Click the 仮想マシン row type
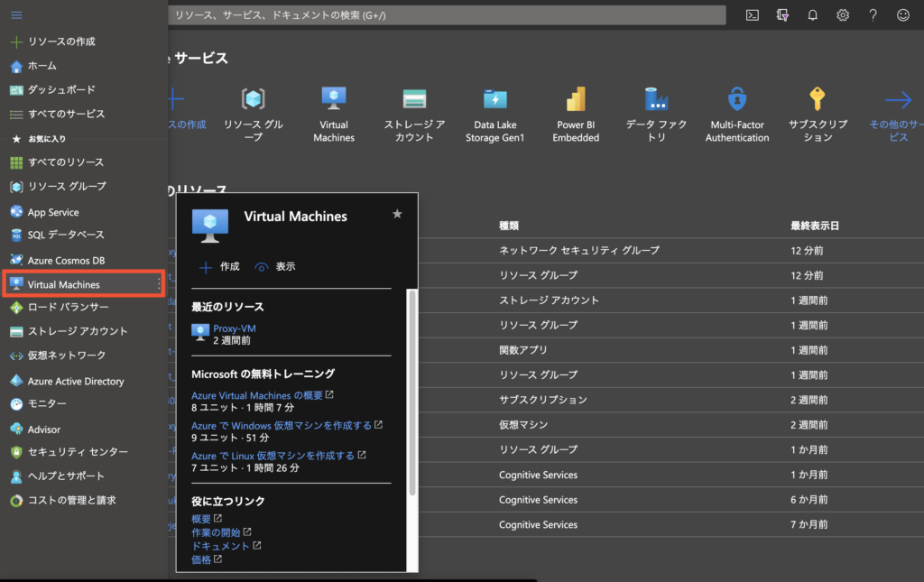 [x=523, y=425]
